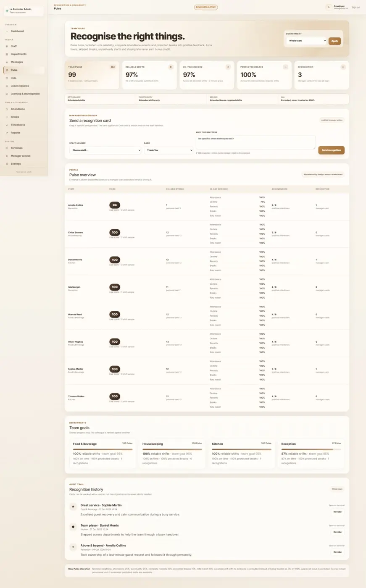Click the Terminals sidebar icon

[7, 148]
